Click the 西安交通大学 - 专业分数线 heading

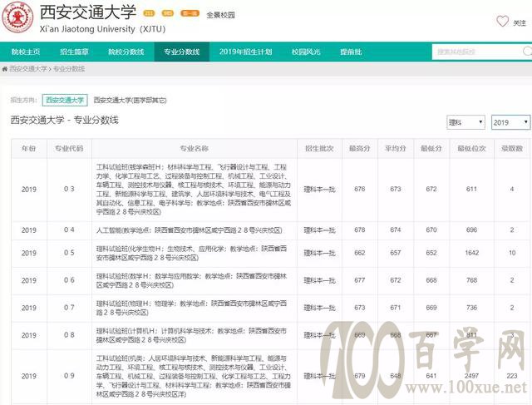[65, 121]
